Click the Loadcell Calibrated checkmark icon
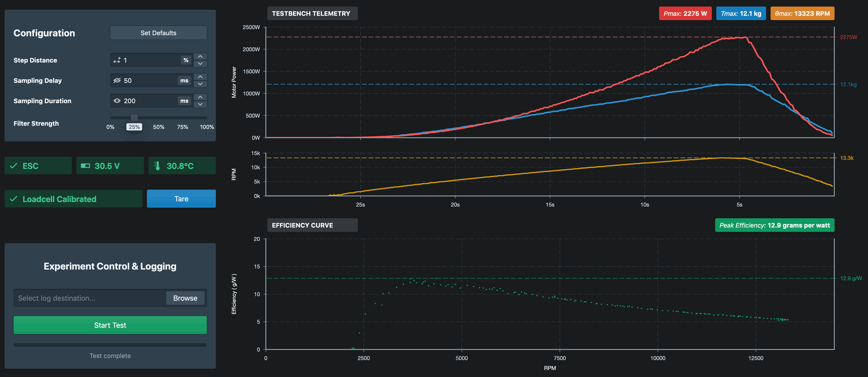868x377 pixels. (14, 199)
